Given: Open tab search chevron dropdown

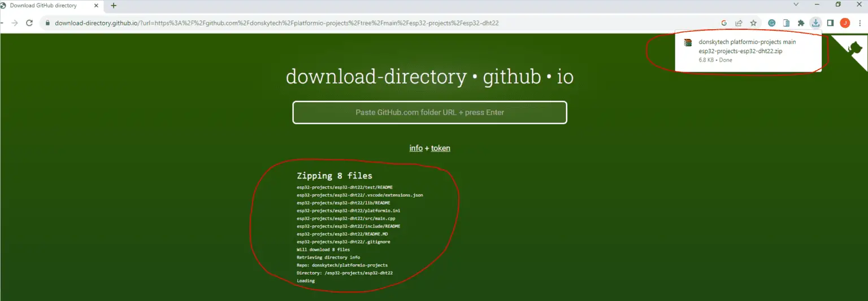Looking at the screenshot, I should pyautogui.click(x=796, y=5).
